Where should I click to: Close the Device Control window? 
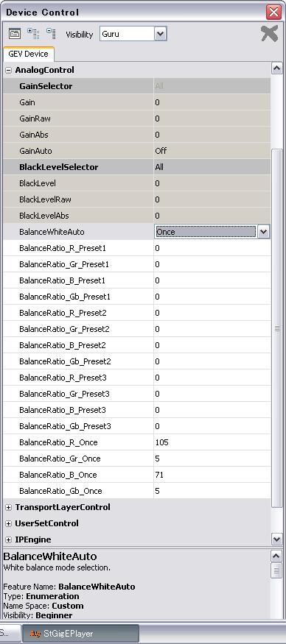pyautogui.click(x=273, y=13)
